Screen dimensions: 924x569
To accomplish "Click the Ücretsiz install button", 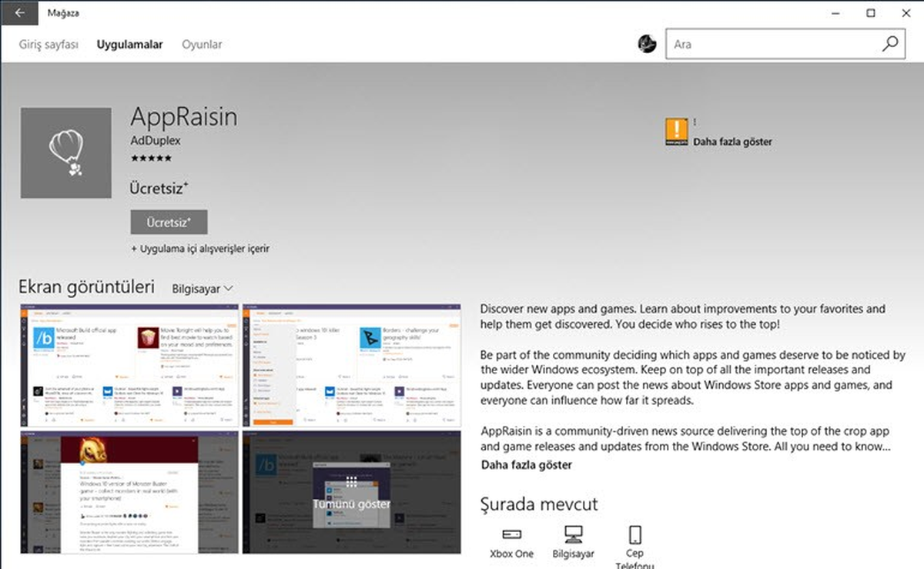I will [169, 222].
